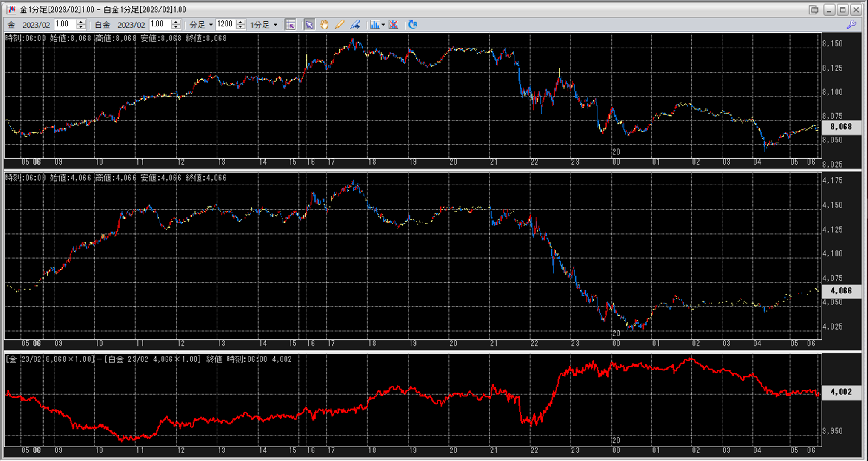This screenshot has height=461, width=868.
Task: Open the 1分足 timeframe dropdown
Action: coord(275,25)
